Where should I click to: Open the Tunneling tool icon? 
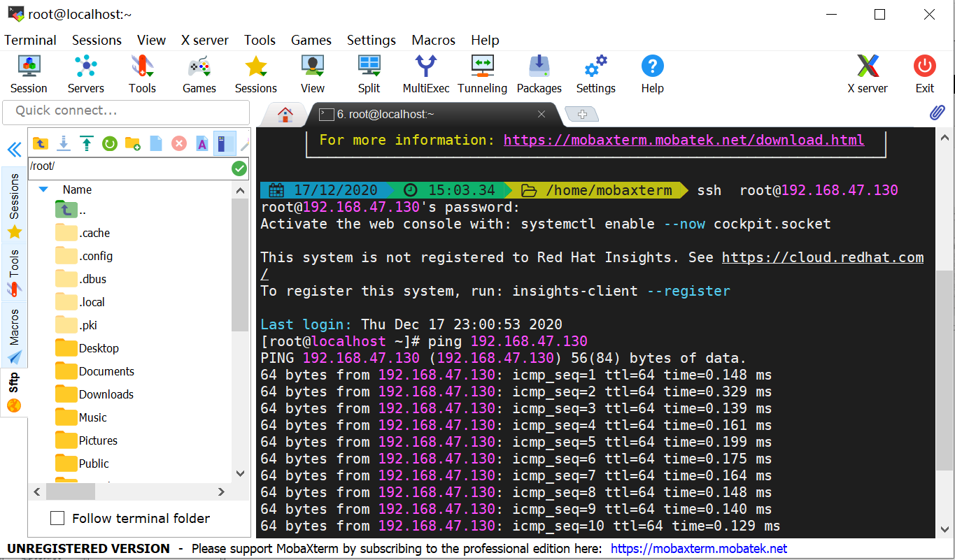pos(483,74)
